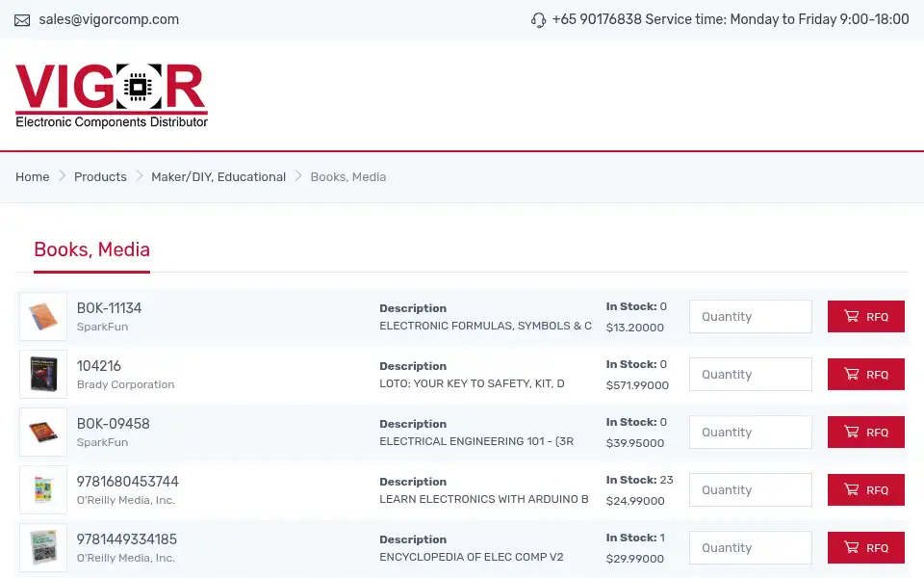Open BOK-11134 part number link
This screenshot has height=578, width=924.
coord(109,308)
